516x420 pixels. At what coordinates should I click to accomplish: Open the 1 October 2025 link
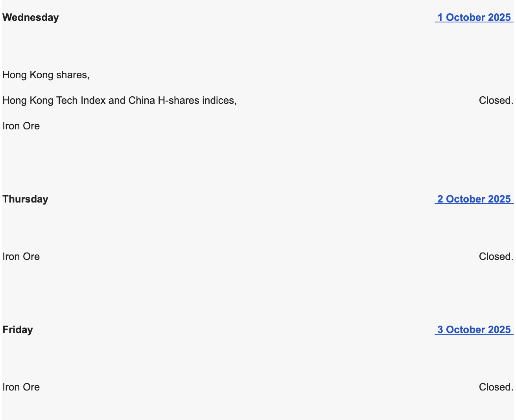(474, 18)
